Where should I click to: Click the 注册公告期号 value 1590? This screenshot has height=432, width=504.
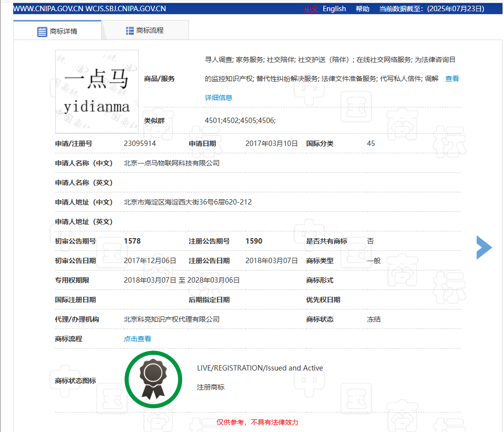[x=254, y=241]
